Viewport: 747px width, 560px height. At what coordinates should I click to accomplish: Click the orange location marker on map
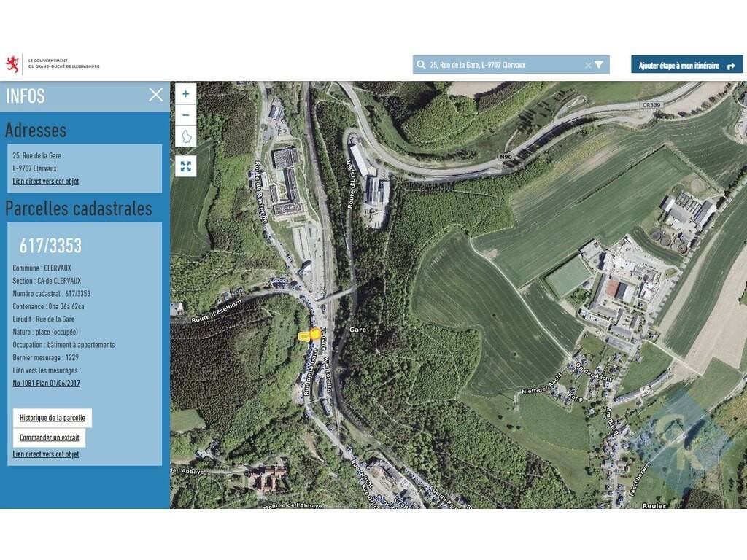coord(315,334)
